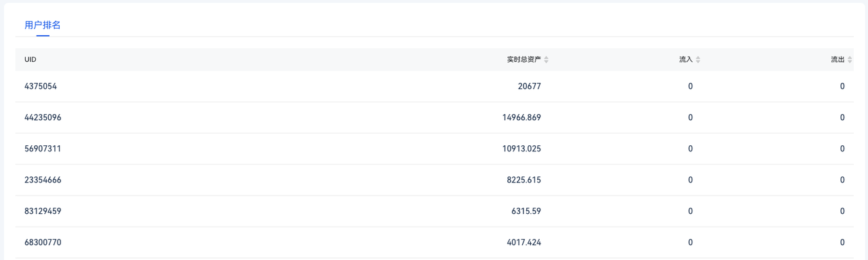Click UID 56907311
868x260 pixels.
coord(43,149)
